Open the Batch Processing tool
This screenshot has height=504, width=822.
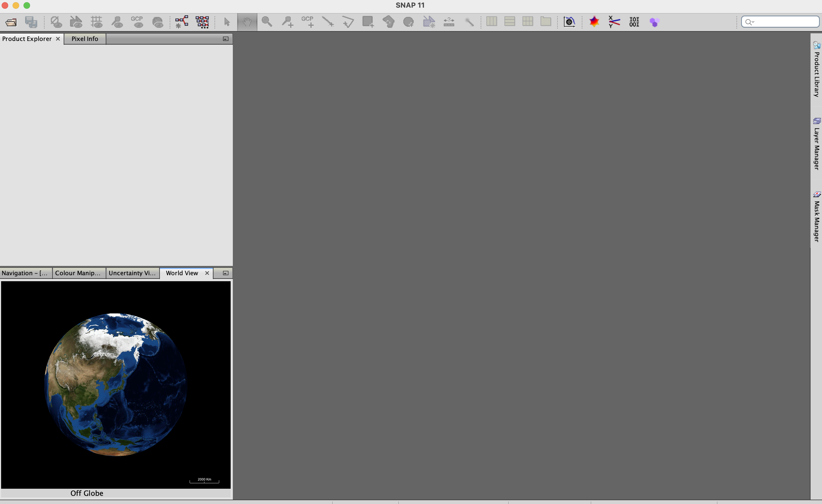[202, 22]
